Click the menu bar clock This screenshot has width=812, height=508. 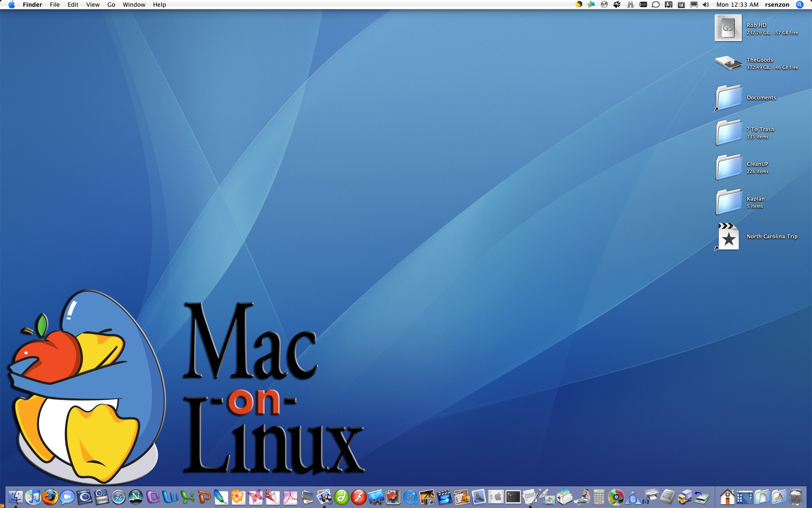tap(737, 5)
